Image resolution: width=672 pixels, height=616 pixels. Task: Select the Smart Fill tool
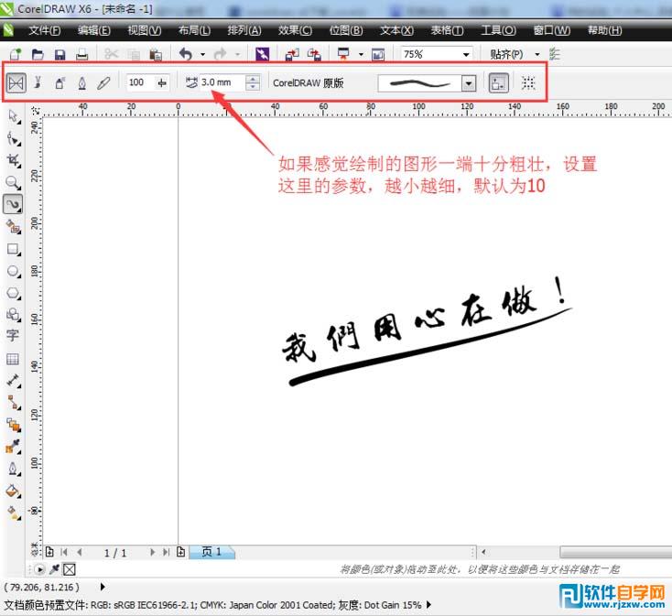point(14,227)
